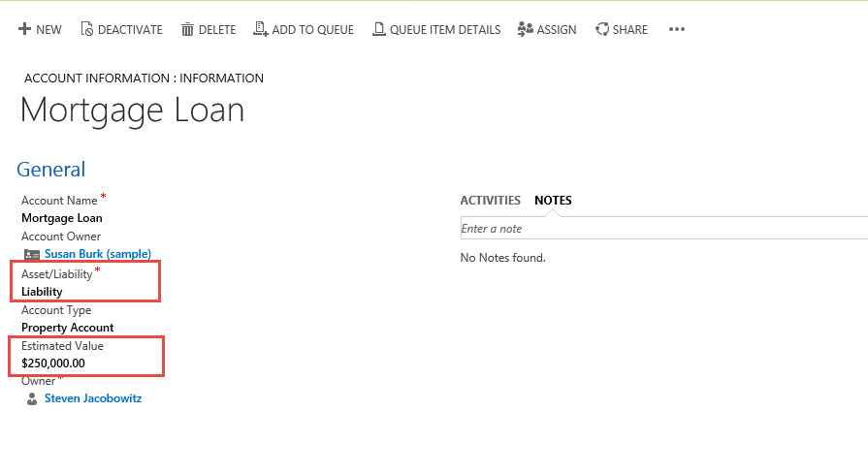Click the Deactivate document icon
Screen dimensions: 868x474
tap(87, 30)
